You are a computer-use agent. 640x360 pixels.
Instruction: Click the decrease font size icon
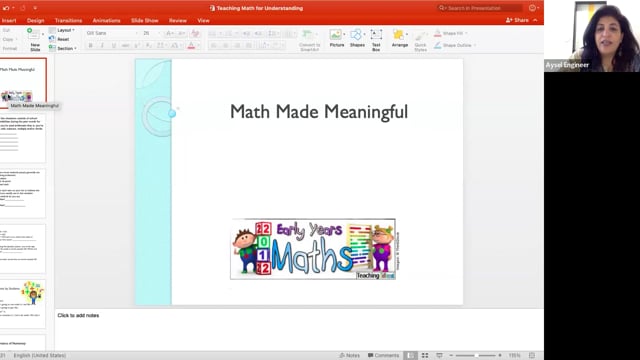[181, 33]
